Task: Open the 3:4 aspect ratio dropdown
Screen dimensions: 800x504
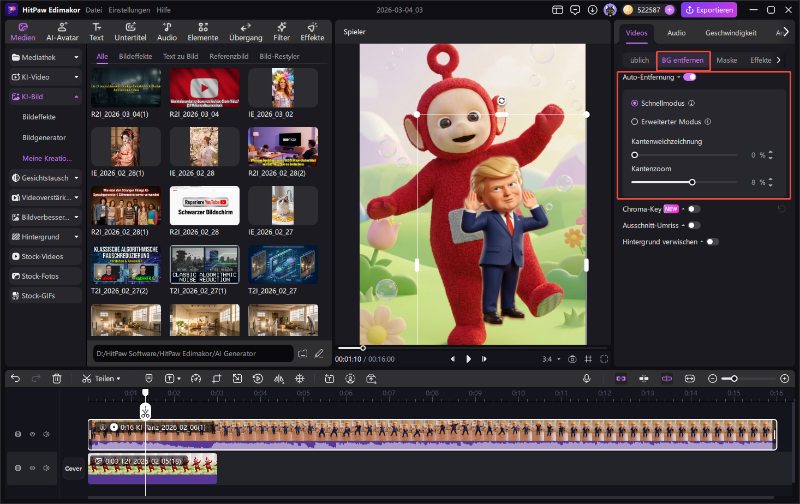Action: tap(551, 359)
